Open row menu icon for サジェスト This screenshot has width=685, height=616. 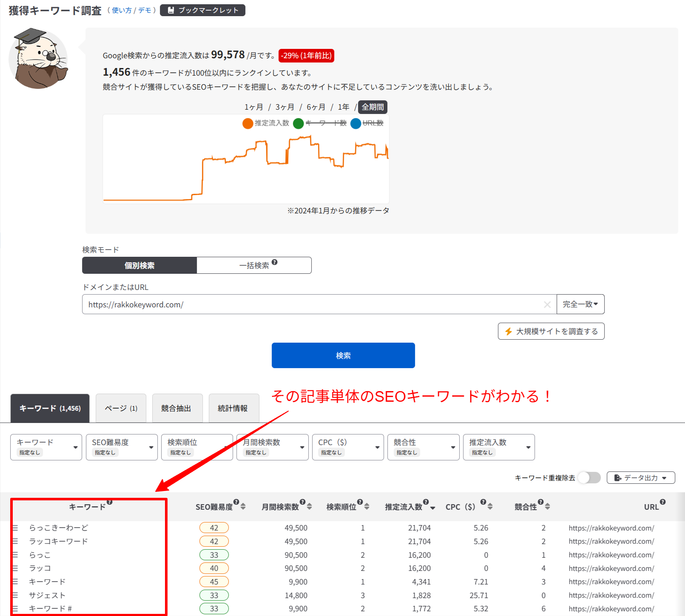pyautogui.click(x=15, y=595)
